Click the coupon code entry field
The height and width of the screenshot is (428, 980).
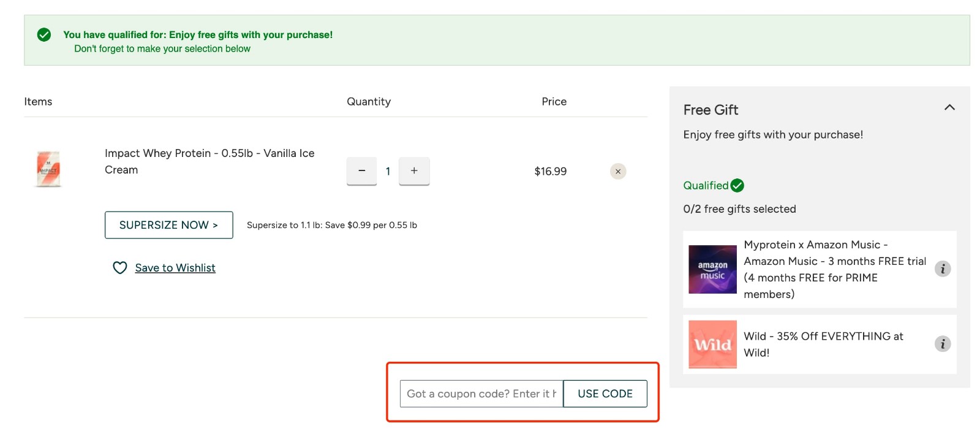[481, 394]
